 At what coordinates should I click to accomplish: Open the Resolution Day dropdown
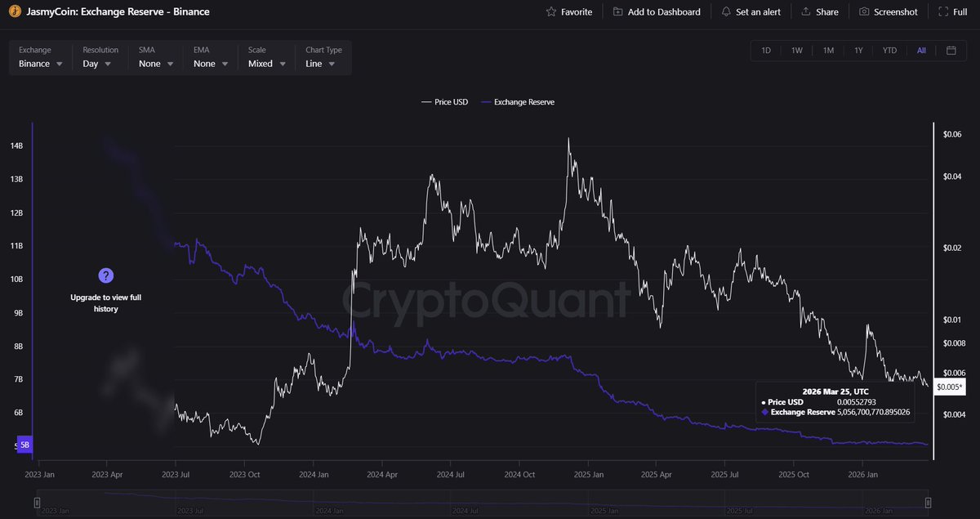click(x=101, y=57)
